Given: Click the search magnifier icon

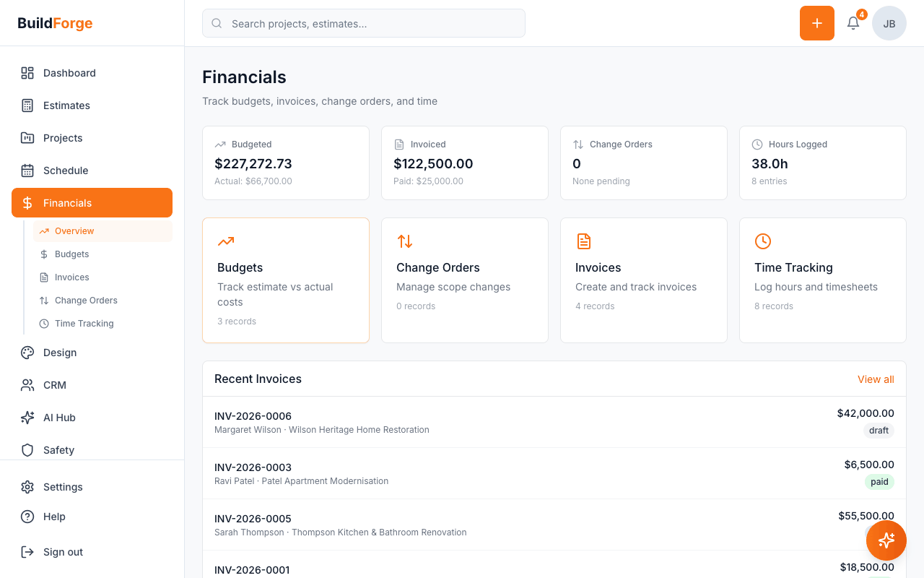Looking at the screenshot, I should 217,23.
